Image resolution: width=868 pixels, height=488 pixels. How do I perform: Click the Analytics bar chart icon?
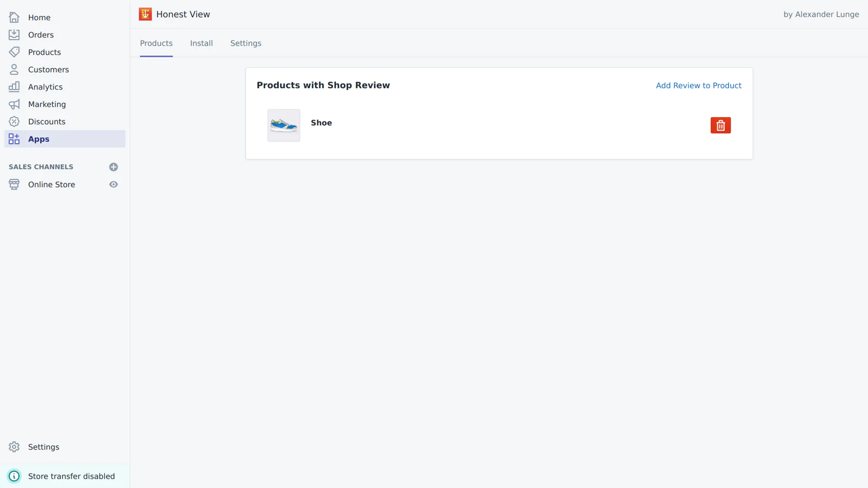(x=14, y=87)
